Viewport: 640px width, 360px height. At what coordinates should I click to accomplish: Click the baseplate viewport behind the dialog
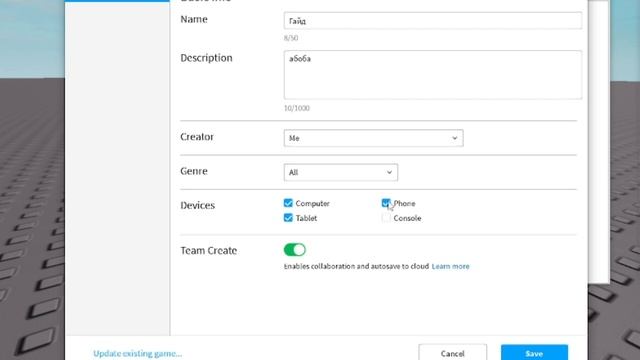[x=31, y=204]
